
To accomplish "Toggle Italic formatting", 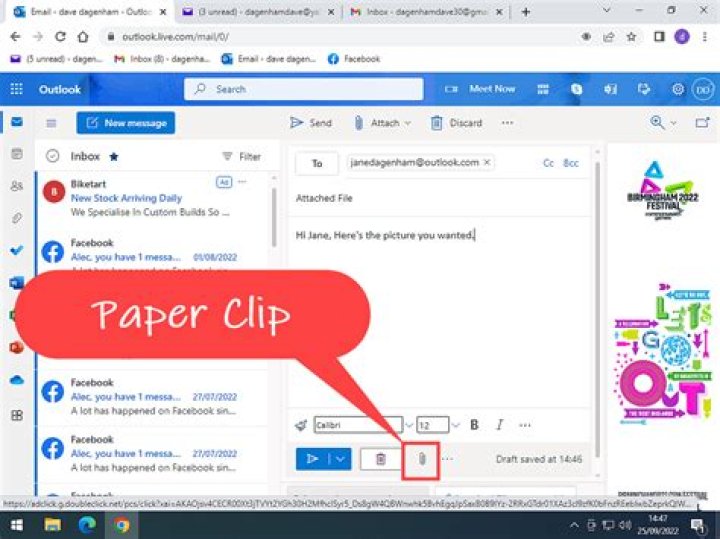I will pos(500,425).
